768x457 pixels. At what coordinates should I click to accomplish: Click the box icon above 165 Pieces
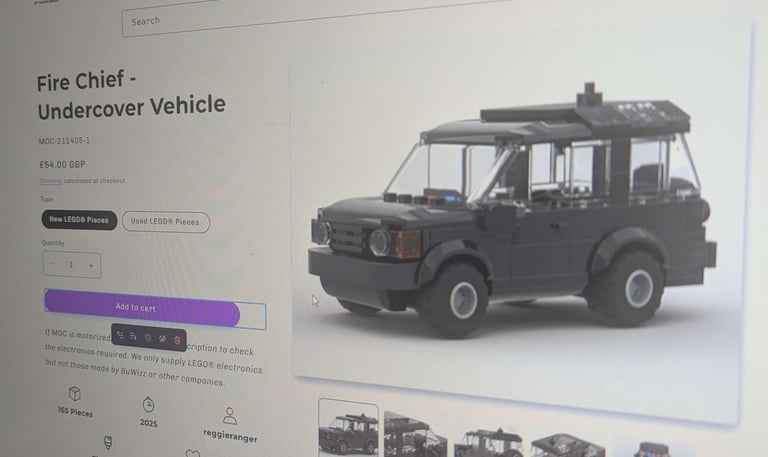pos(74,393)
